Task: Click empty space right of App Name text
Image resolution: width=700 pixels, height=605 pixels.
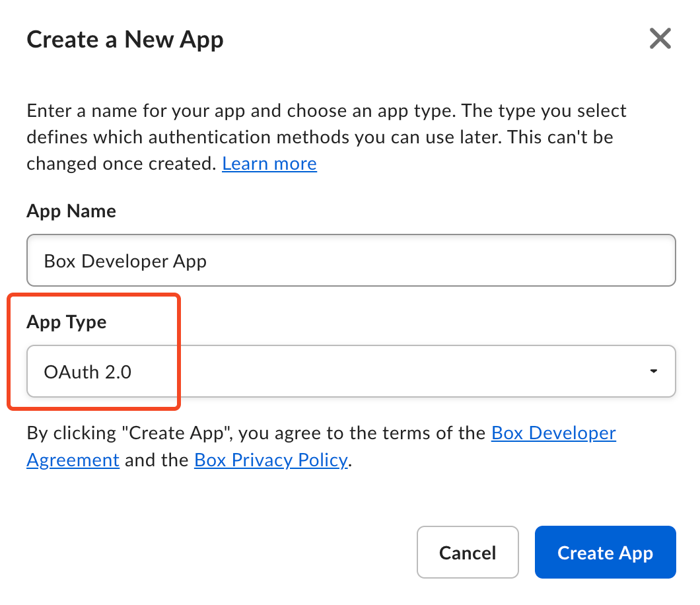Action: point(462,261)
